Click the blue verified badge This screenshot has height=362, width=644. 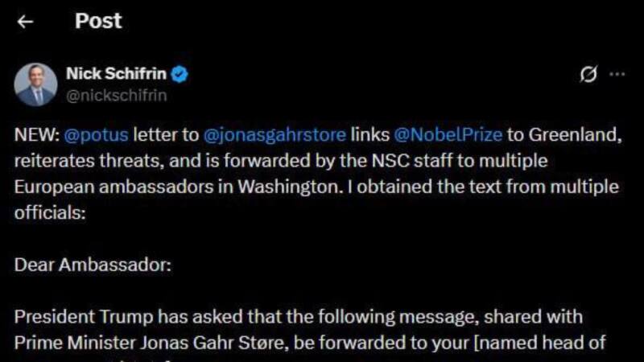coord(181,75)
